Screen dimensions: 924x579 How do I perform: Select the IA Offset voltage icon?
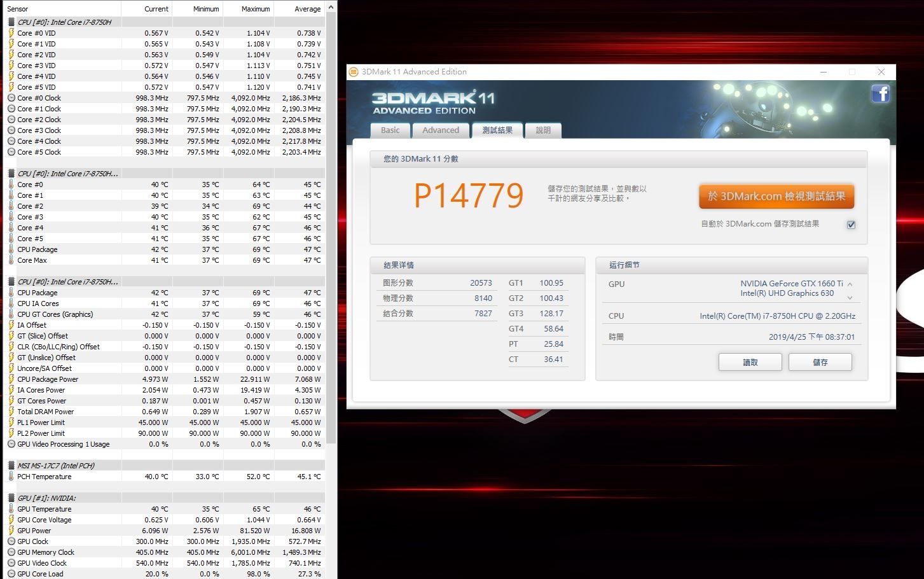tap(11, 325)
